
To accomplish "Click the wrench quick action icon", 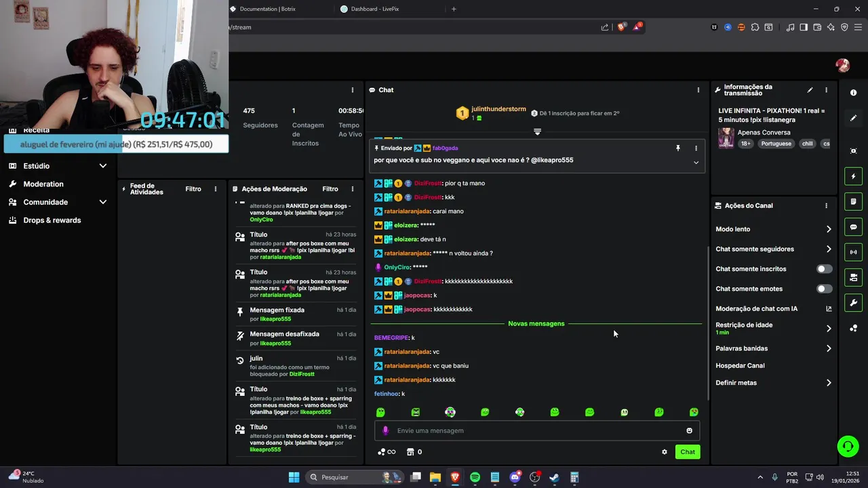I will click(x=853, y=302).
